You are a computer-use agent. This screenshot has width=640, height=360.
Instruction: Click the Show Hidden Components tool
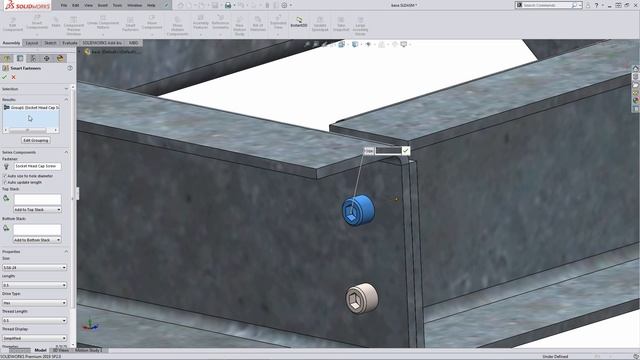pyautogui.click(x=177, y=26)
